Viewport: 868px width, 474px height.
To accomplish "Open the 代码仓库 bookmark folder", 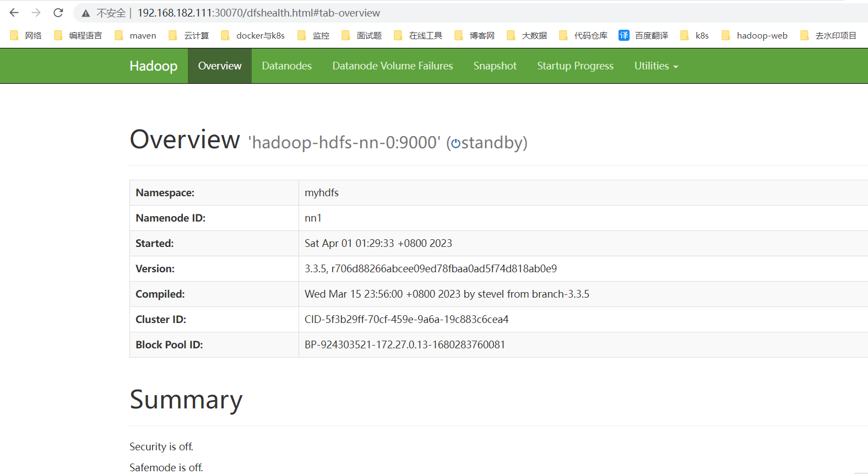I will (x=583, y=35).
